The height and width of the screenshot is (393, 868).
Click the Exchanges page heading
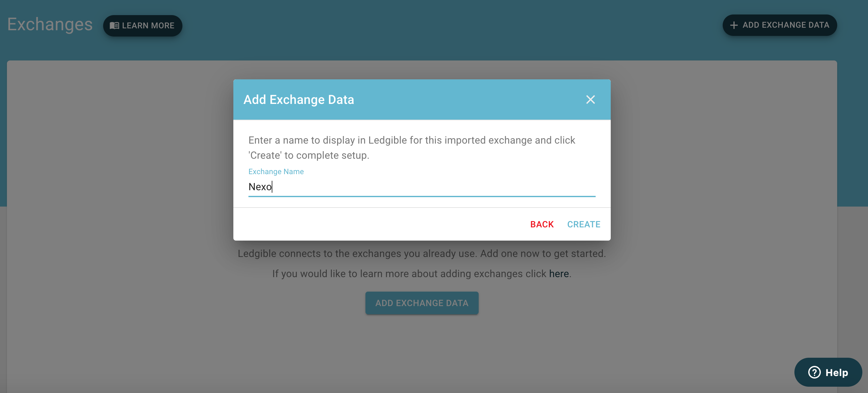50,24
